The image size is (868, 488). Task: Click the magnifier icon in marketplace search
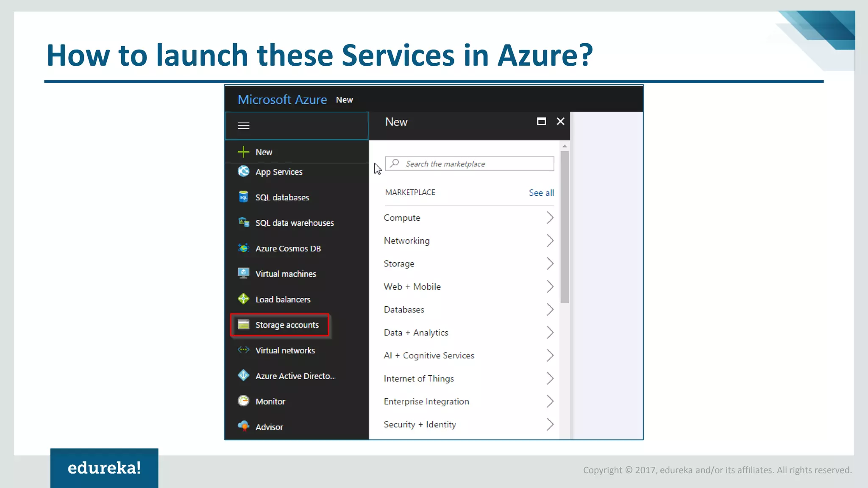(395, 163)
